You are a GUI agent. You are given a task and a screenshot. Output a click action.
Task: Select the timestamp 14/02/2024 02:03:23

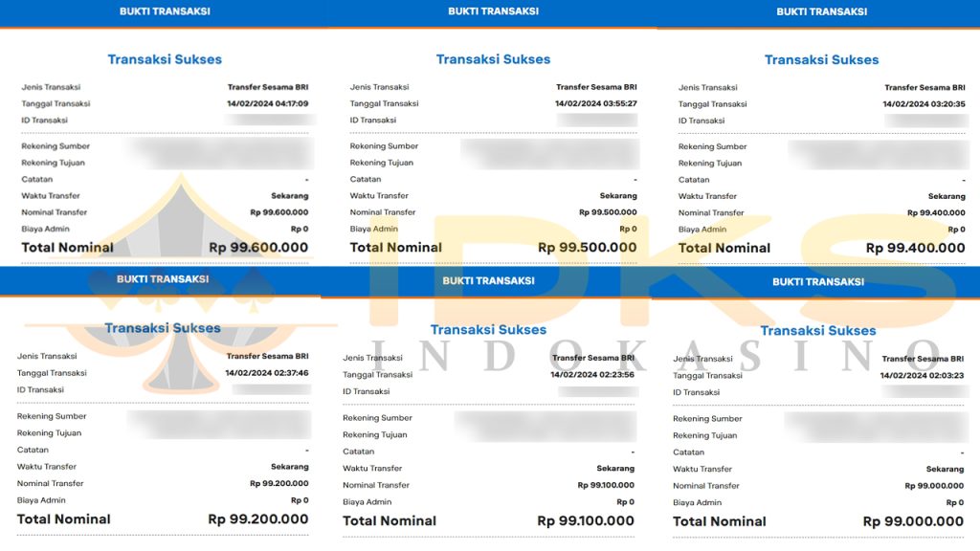922,375
